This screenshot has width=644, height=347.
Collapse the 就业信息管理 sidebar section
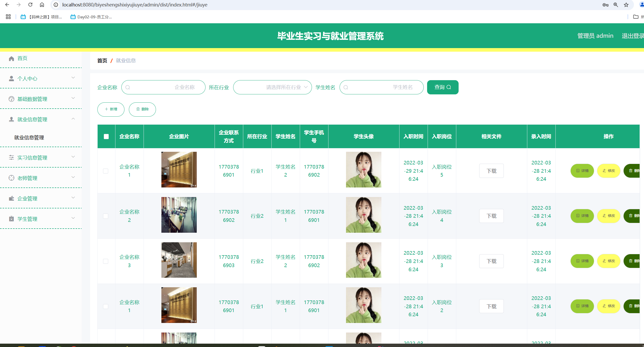(73, 119)
